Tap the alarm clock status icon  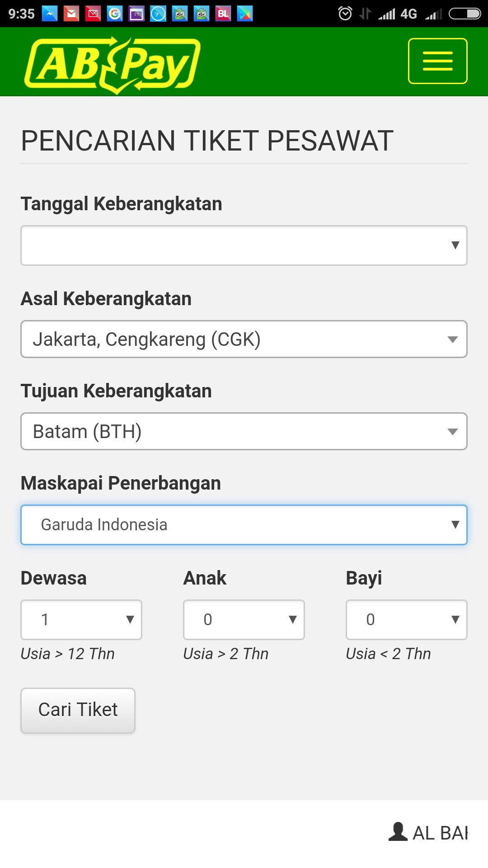coord(345,14)
